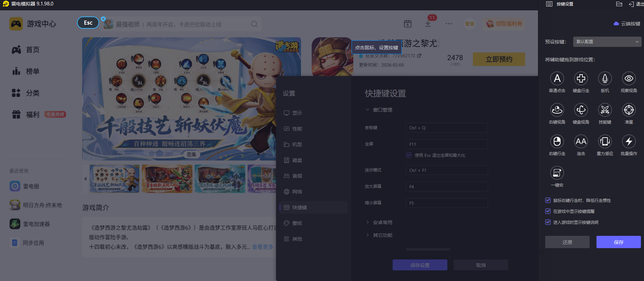Toggle 在游戏中显示按键提醒 checkbox
Viewport: 644px width, 281px height.
click(x=548, y=211)
